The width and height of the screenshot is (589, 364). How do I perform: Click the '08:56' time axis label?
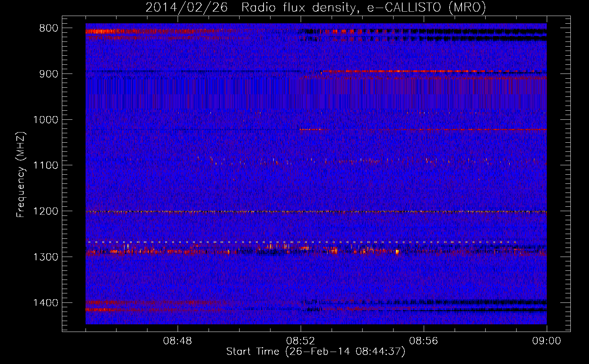pos(424,341)
